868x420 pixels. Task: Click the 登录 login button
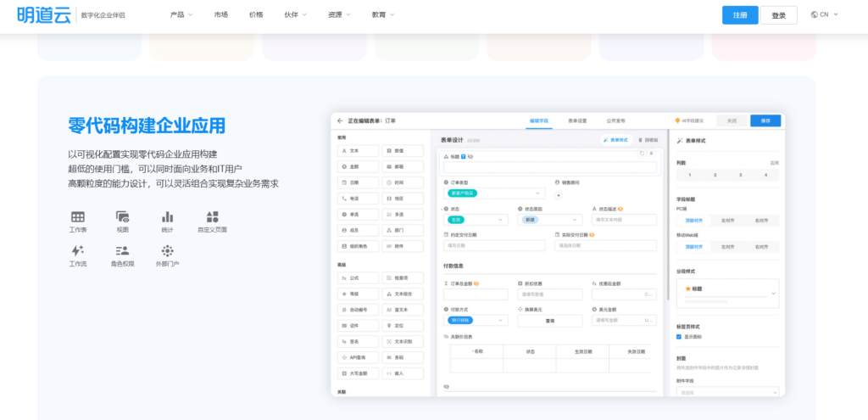click(x=779, y=15)
